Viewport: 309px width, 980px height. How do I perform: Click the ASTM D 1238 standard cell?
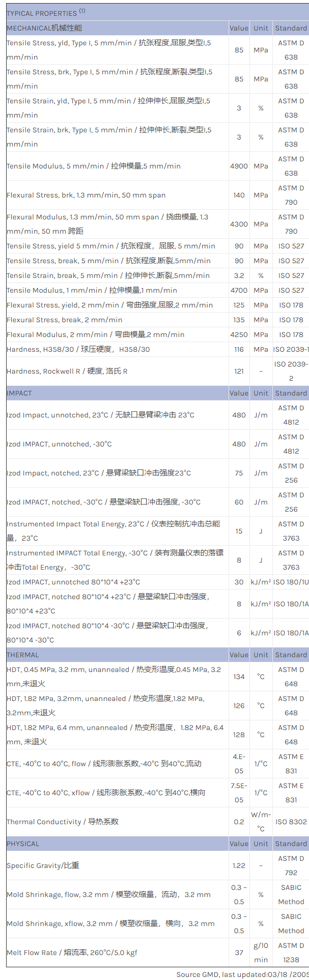(291, 953)
